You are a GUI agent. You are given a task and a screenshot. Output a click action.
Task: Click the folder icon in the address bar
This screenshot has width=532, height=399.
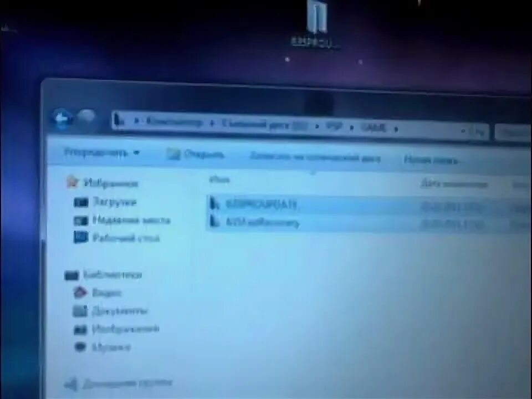pos(119,120)
